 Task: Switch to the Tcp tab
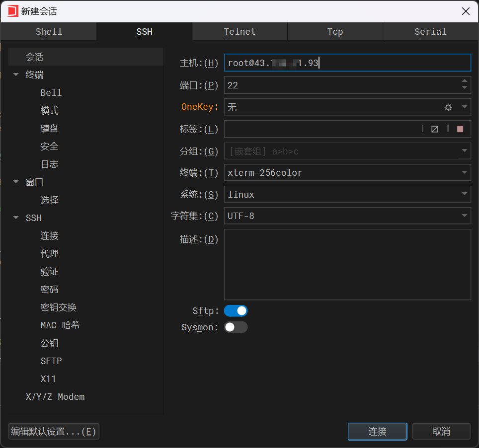tap(335, 31)
